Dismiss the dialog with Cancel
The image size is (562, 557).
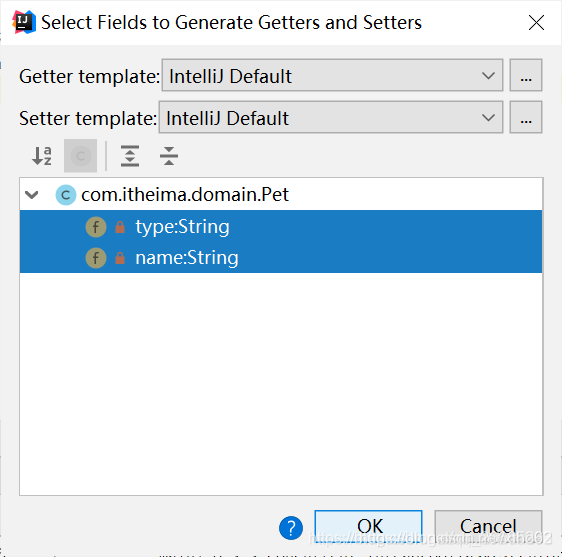pyautogui.click(x=488, y=526)
